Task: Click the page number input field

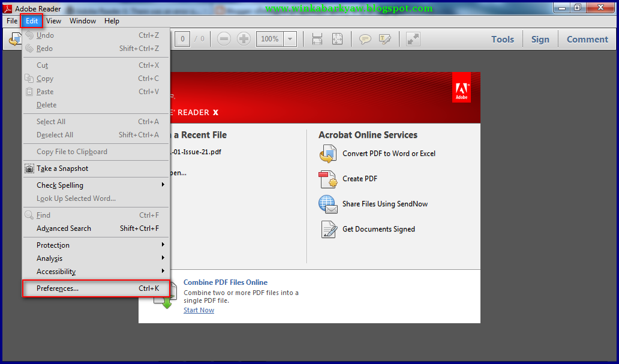Action: (182, 39)
